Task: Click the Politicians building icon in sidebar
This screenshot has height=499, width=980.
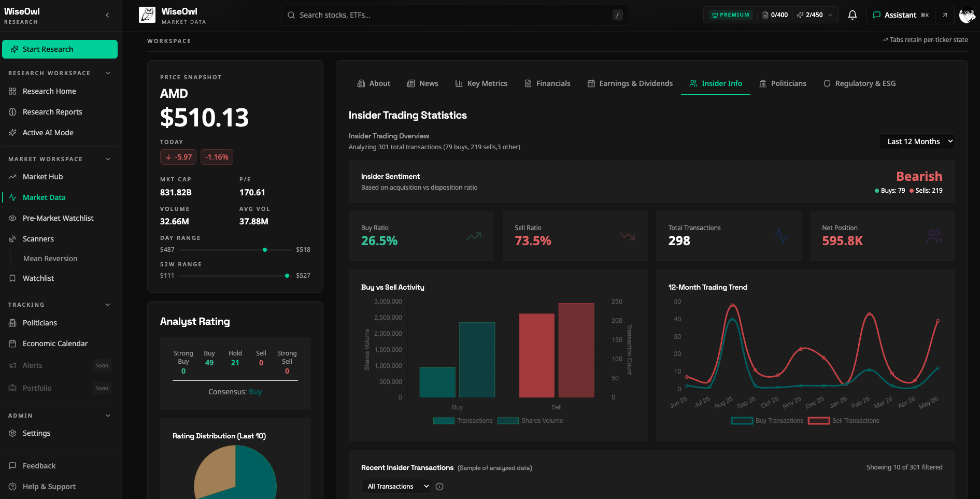Action: pyautogui.click(x=12, y=323)
